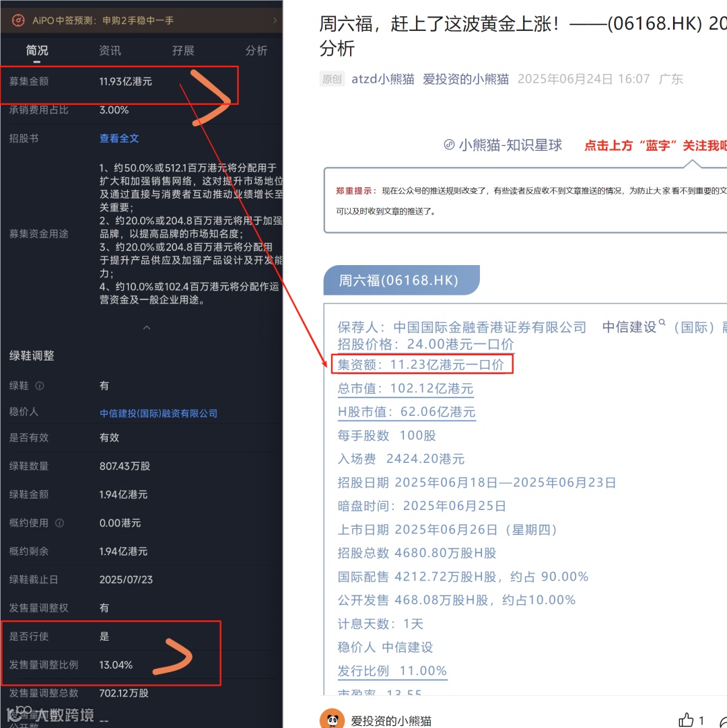
Task: Select the 2025/07/23 greenshoe deadline
Action: click(x=126, y=579)
